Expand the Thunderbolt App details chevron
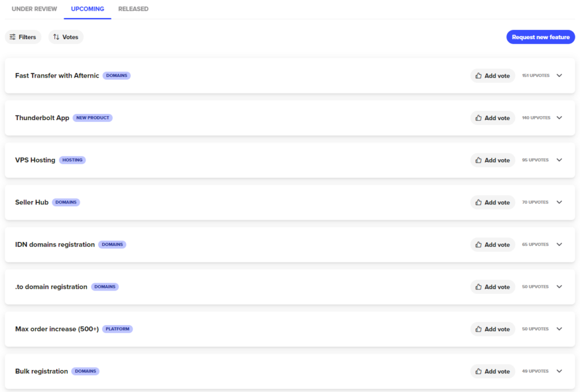Screen dimensions: 580x392 click(x=559, y=118)
